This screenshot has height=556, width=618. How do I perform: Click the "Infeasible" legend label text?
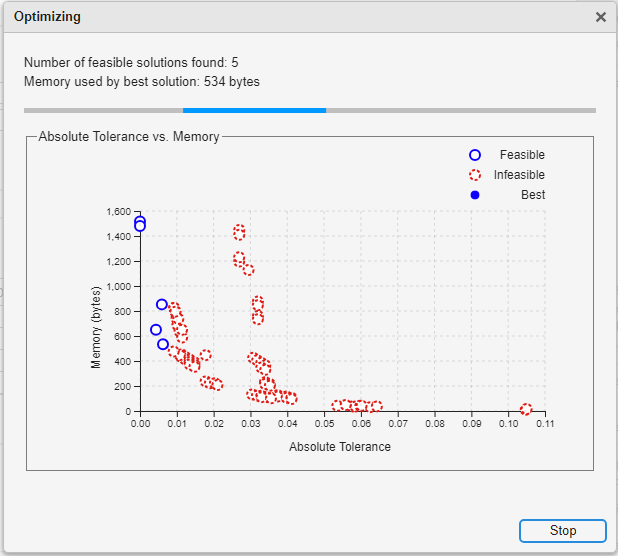[x=519, y=175]
